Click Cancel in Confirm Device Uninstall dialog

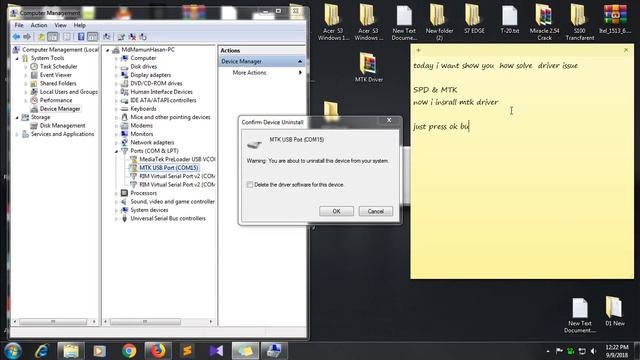click(376, 211)
